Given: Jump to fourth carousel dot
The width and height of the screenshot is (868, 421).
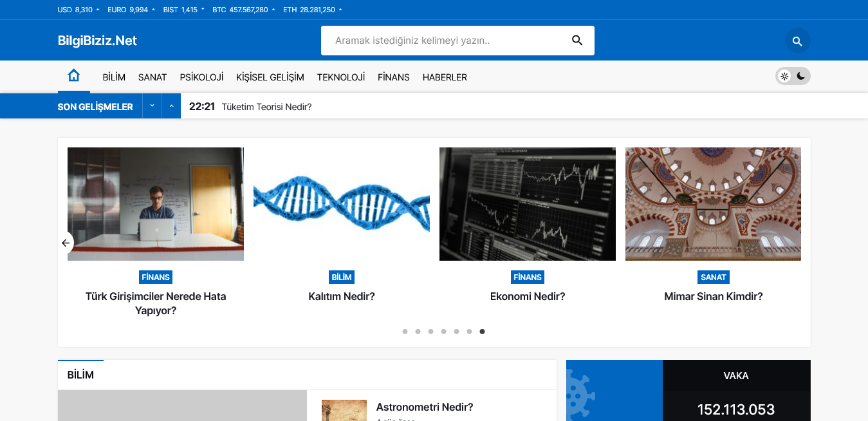Looking at the screenshot, I should click(x=443, y=332).
